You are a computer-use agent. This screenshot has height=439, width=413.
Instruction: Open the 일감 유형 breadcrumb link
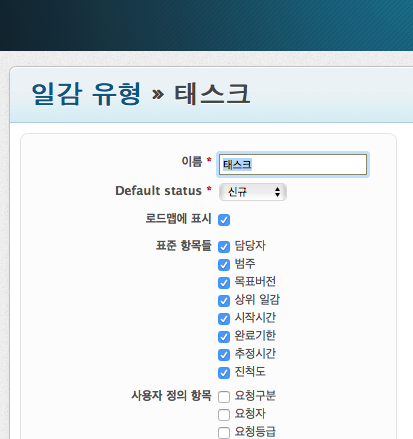pyautogui.click(x=86, y=94)
